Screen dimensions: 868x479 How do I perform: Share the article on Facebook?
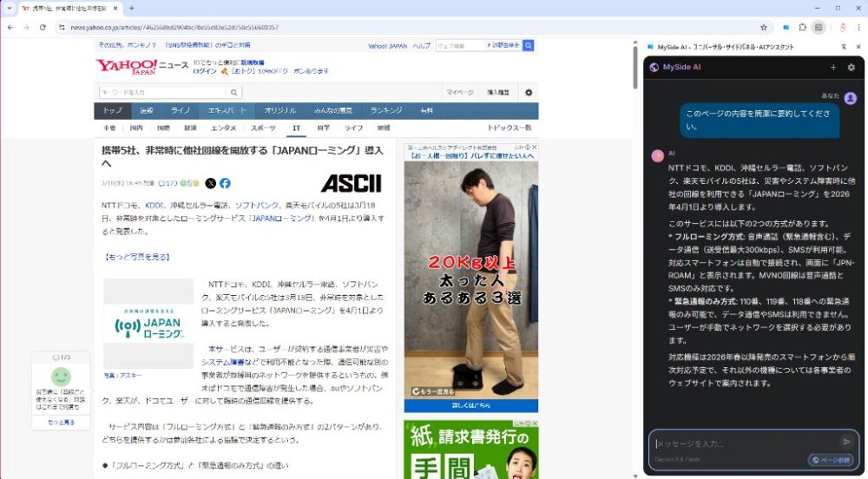[225, 183]
